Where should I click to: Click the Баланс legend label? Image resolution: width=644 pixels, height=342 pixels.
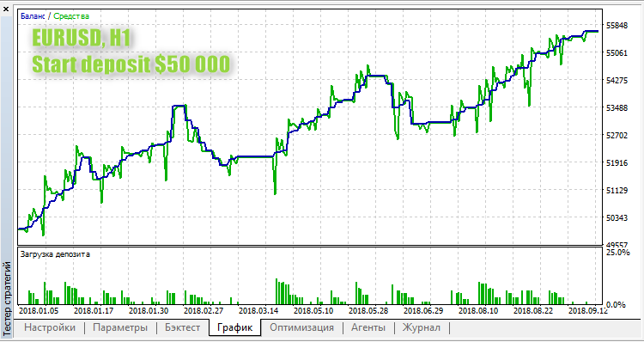(x=33, y=16)
